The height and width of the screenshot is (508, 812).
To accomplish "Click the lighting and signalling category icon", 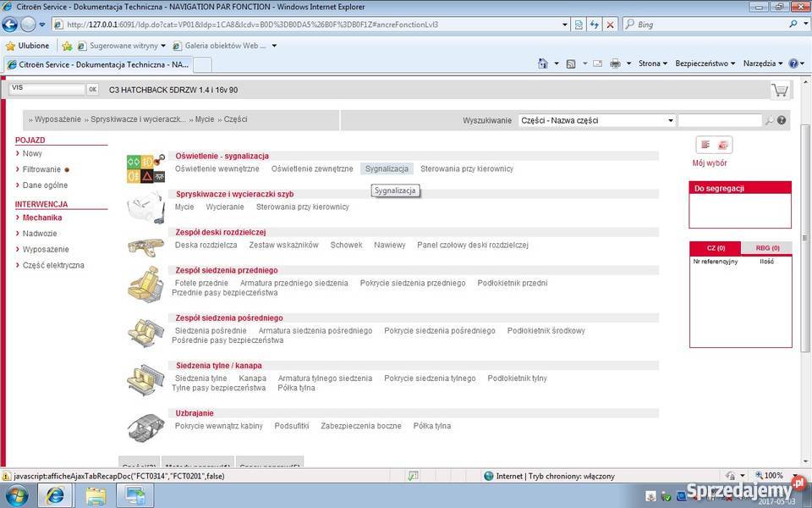I will coord(145,168).
